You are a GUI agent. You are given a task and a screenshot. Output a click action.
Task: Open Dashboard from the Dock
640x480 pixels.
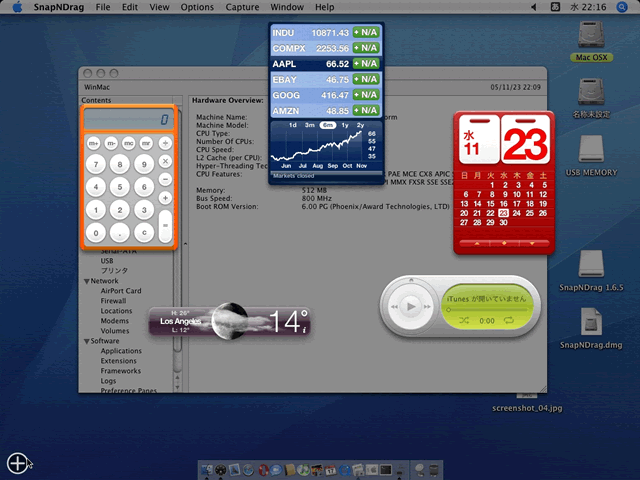(x=220, y=470)
